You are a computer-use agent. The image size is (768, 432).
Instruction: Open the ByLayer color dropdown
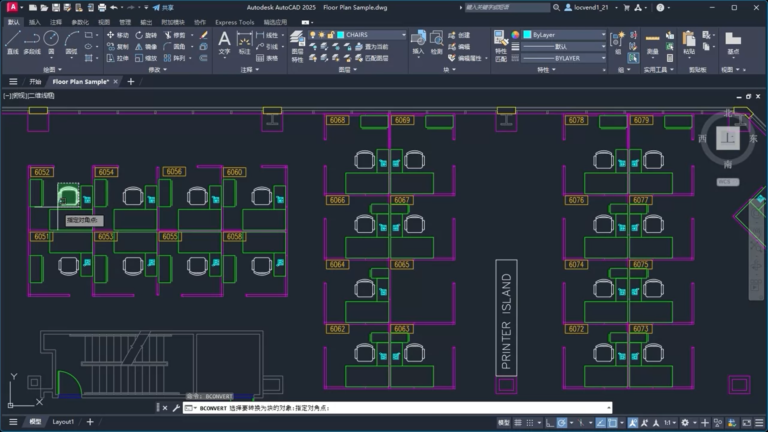[565, 35]
